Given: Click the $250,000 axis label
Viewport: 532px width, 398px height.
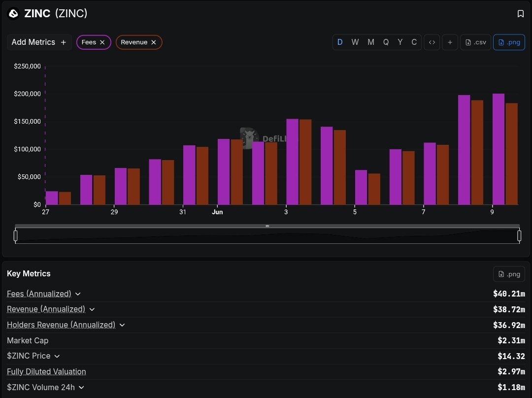Looking at the screenshot, I should coord(27,66).
